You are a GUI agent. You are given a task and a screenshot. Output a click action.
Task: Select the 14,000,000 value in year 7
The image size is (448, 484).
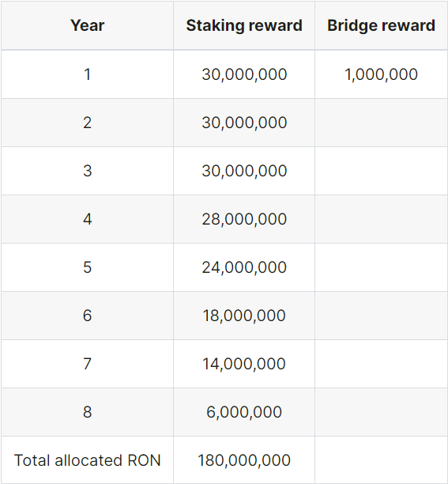click(x=244, y=364)
